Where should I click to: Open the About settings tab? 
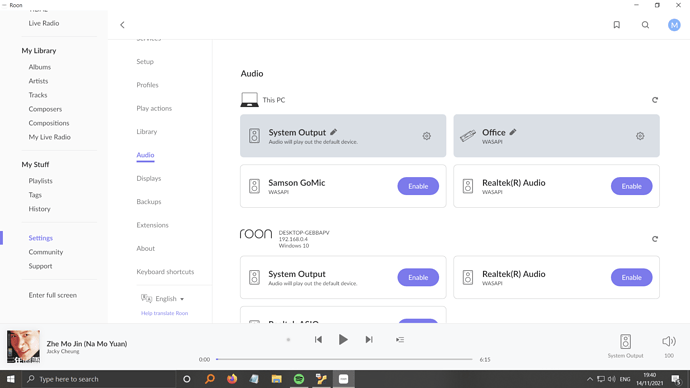pyautogui.click(x=145, y=248)
